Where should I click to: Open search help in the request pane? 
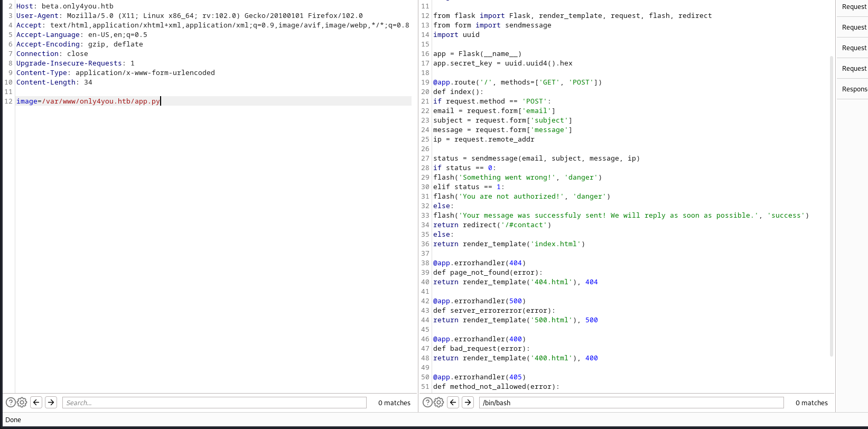tap(10, 403)
